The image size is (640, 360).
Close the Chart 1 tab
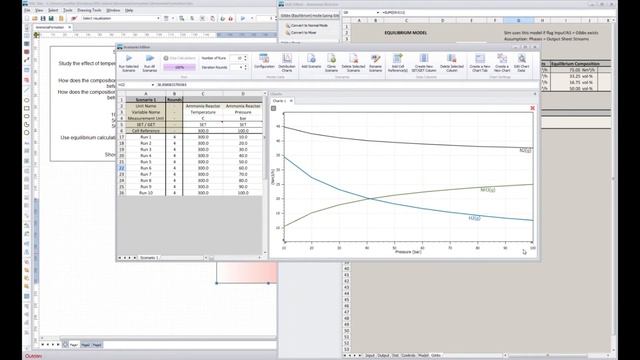tap(291, 101)
